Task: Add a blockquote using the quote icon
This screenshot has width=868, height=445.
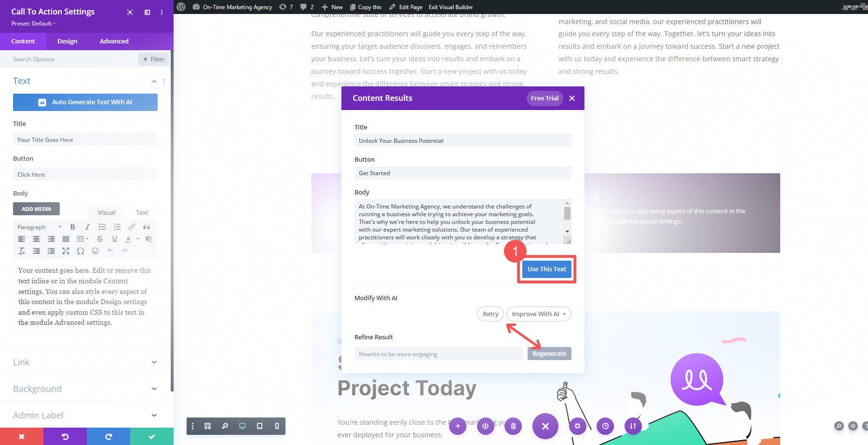Action: point(147,227)
